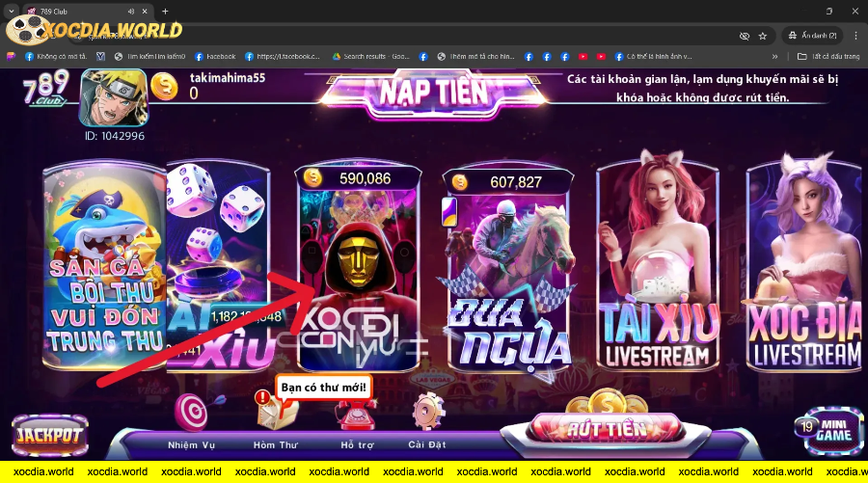Launch the dice Tài Xỉu game card
This screenshot has height=483, width=868.
click(219, 265)
